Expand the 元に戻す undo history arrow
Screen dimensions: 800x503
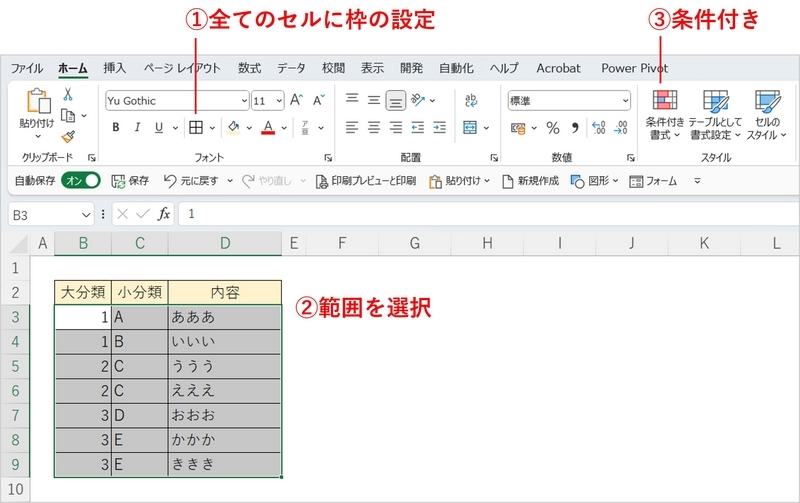[230, 181]
